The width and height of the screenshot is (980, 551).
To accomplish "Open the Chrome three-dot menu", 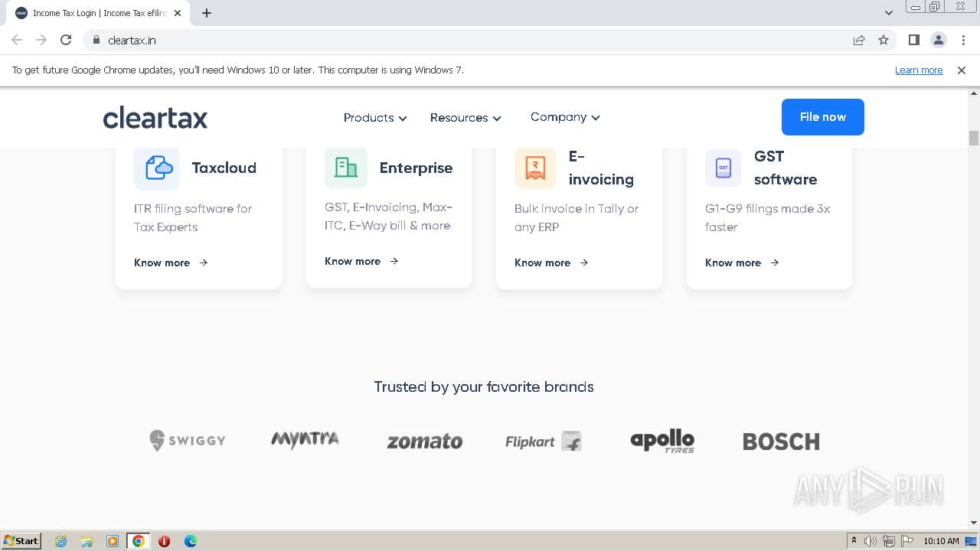I will 962,40.
